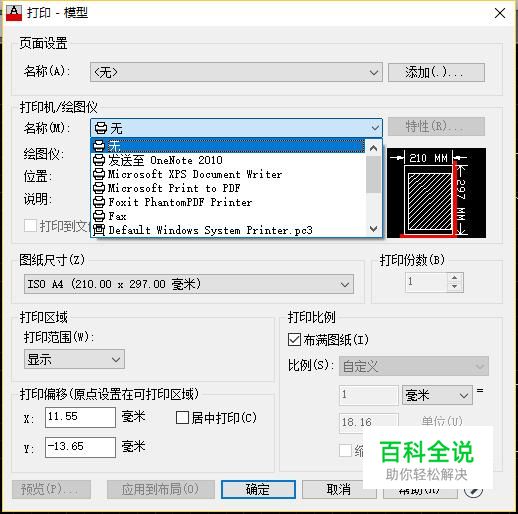Click printer icon beside Microsoft XPS Document Writer
518x514 pixels.
click(99, 174)
